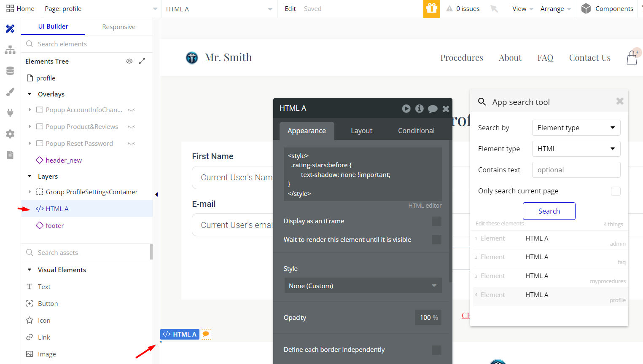Open the Page: profile dropdown

click(101, 9)
